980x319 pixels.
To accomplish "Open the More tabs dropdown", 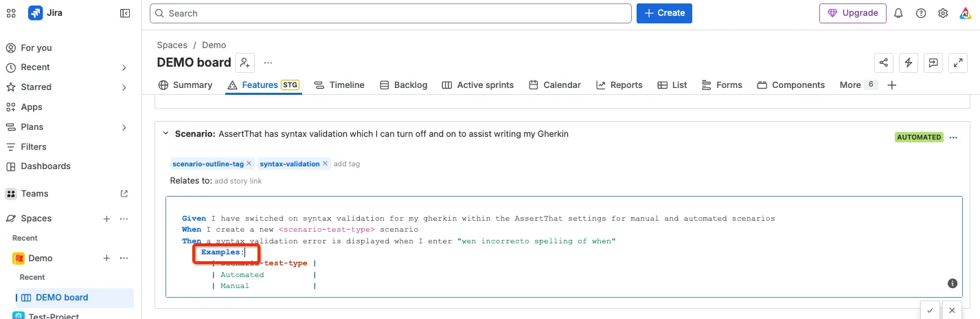I will 858,85.
